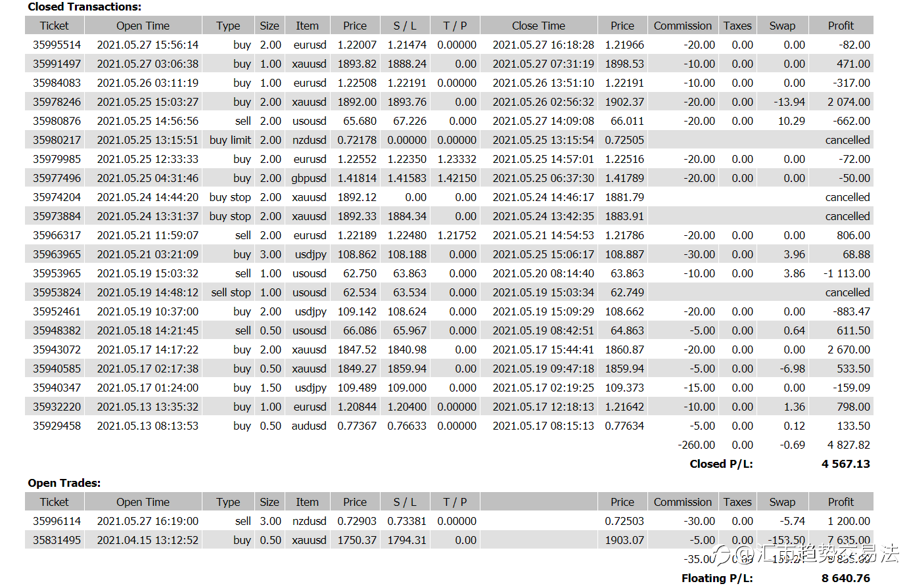This screenshot has height=588, width=909.
Task: Click the Floating P/L value 8 640.76
Action: [x=846, y=578]
